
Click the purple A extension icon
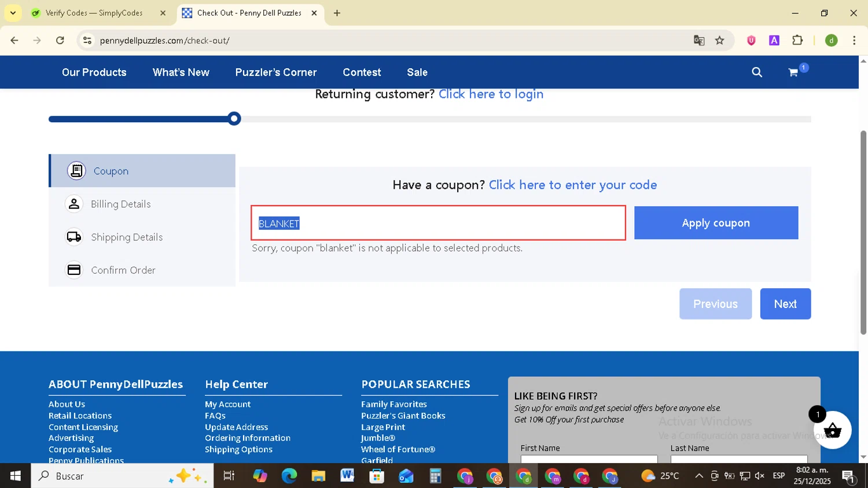774,41
